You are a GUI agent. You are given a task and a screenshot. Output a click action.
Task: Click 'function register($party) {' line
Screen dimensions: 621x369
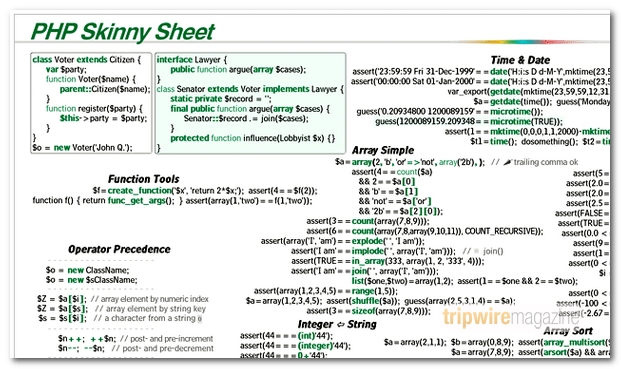tap(94, 108)
